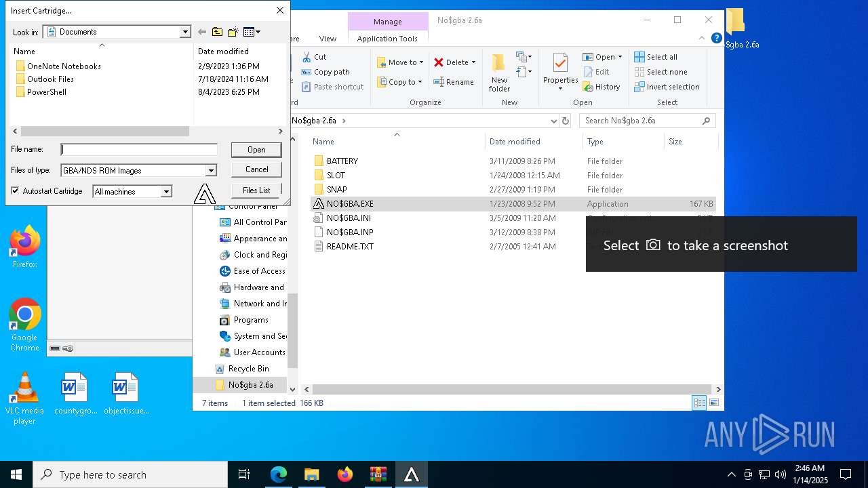Click Select all in ribbon

pos(655,57)
